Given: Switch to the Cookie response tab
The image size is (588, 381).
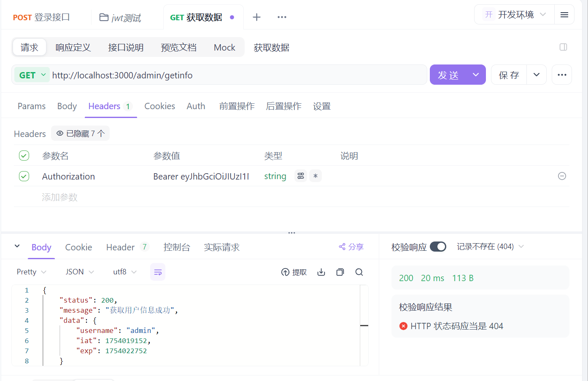Looking at the screenshot, I should (78, 247).
